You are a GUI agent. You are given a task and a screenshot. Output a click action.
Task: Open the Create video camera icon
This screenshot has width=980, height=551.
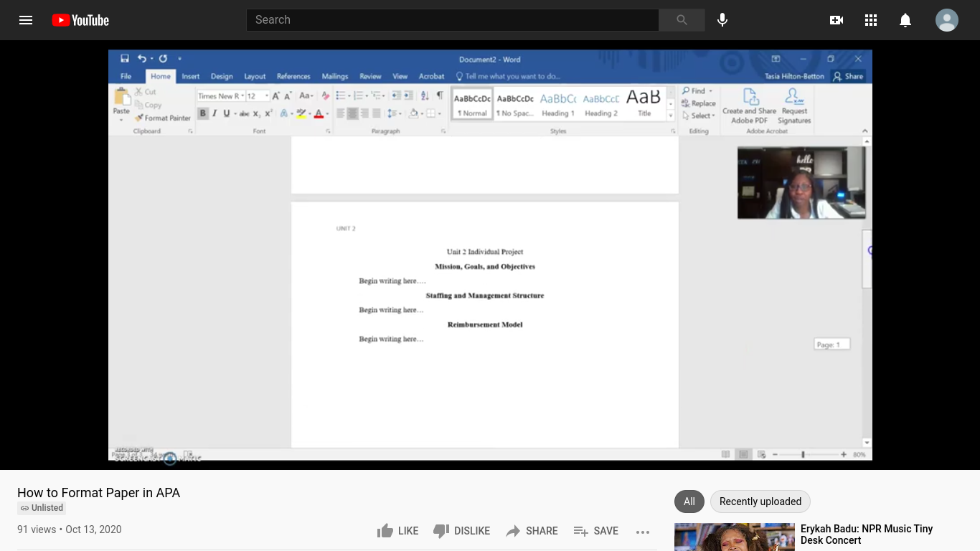click(837, 20)
